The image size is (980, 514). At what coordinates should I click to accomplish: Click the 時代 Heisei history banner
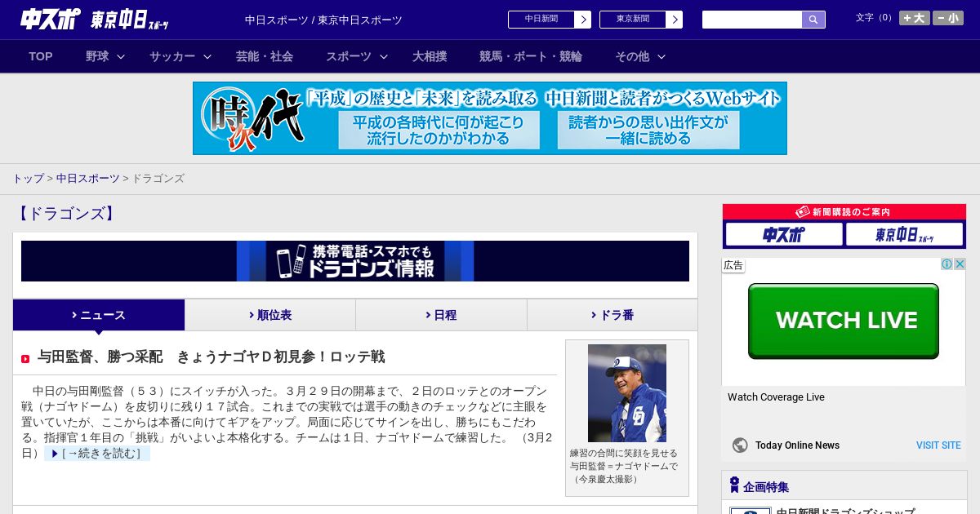[490, 118]
